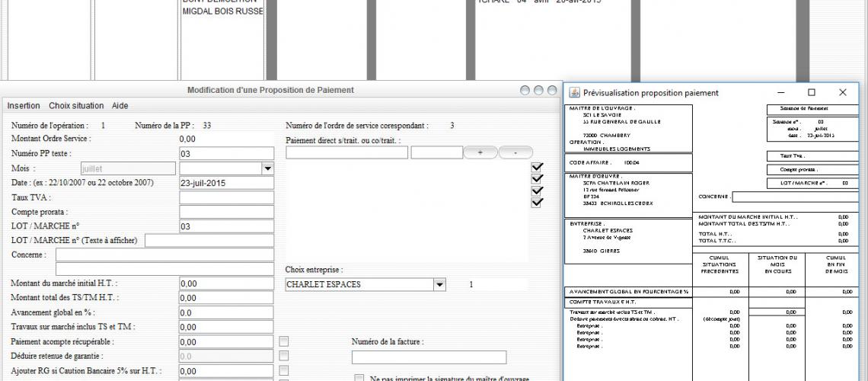
Task: Open the month dropdown next to juillet
Action: click(267, 168)
